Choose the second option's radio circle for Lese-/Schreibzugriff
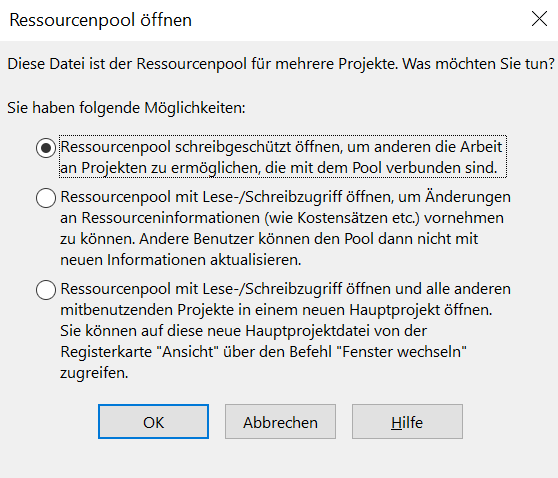The image size is (558, 478). 46,198
